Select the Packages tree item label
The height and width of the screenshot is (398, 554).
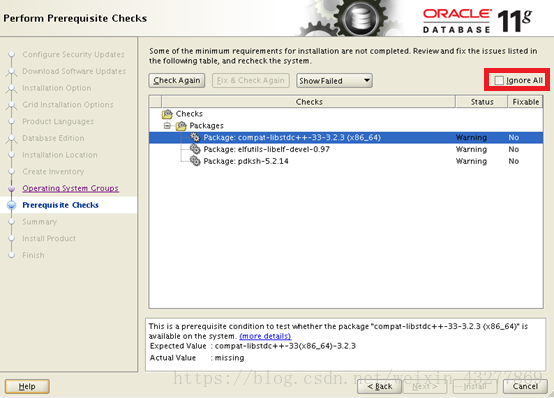pos(206,125)
